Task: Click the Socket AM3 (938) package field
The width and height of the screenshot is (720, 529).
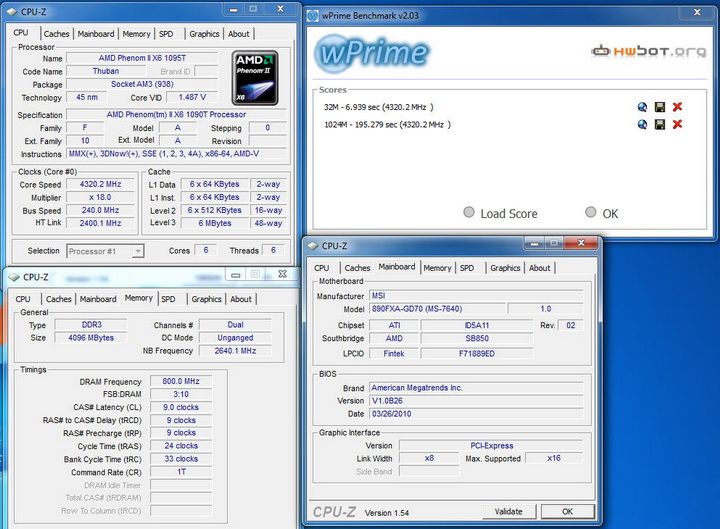Action: point(142,84)
